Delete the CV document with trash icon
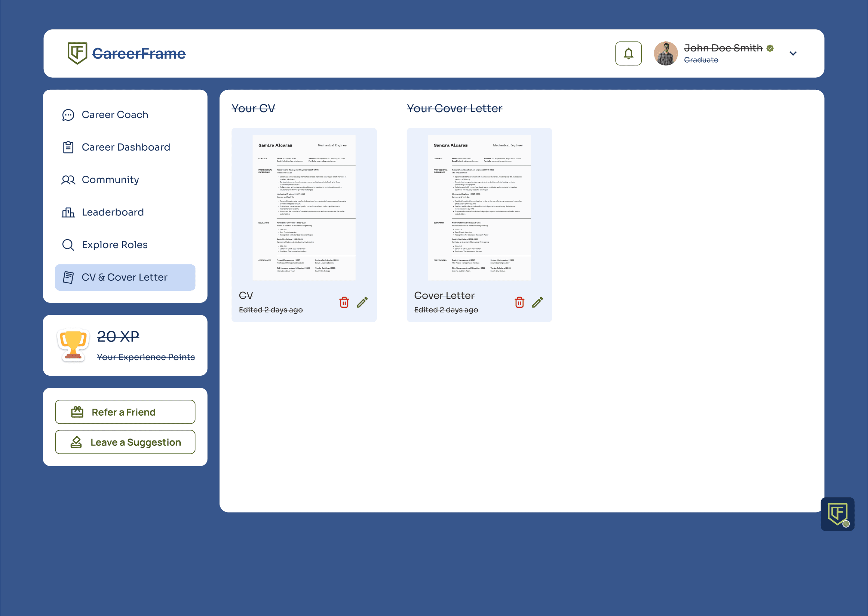The height and width of the screenshot is (616, 868). pos(344,302)
